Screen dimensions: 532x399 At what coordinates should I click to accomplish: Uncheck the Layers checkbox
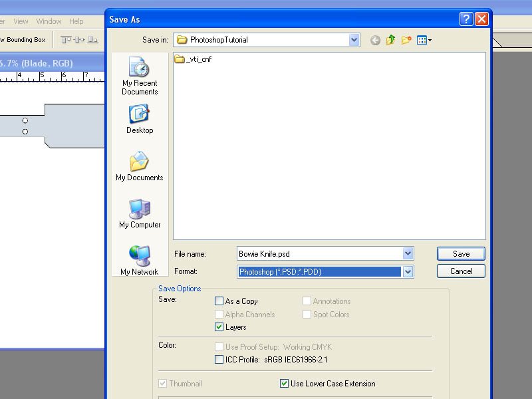[x=219, y=327]
